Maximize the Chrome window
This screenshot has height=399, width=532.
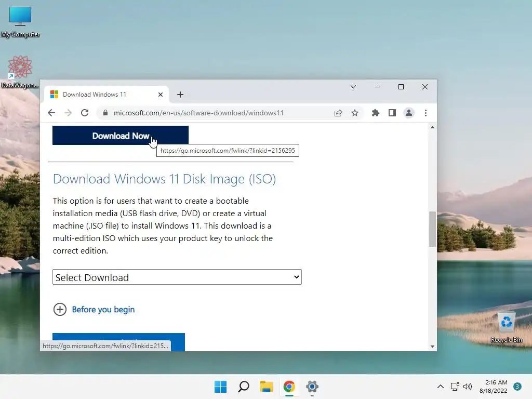point(401,87)
